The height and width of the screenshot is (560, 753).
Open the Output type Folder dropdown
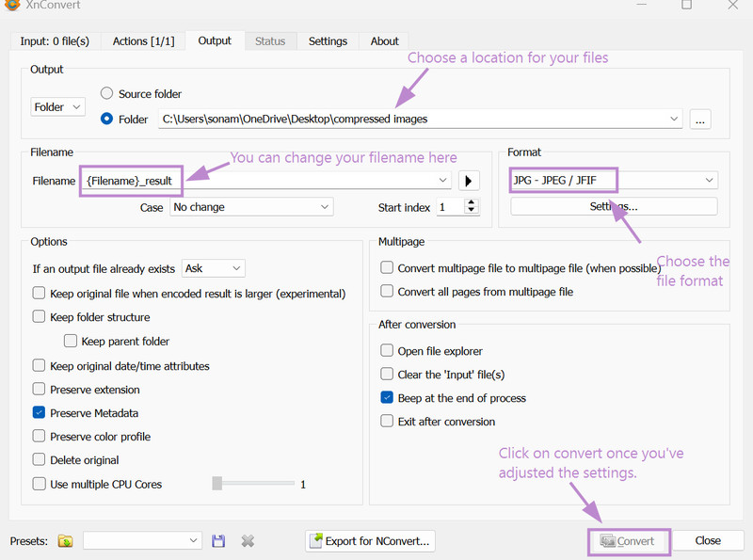click(57, 107)
